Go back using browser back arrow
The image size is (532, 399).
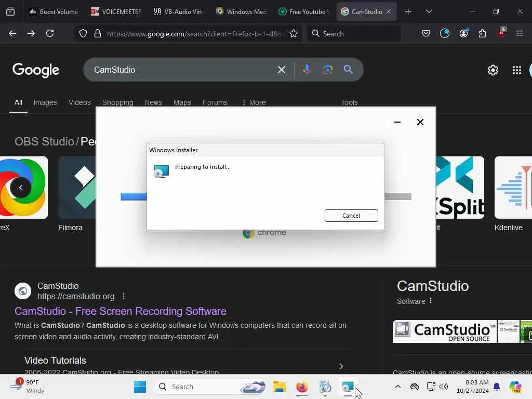(x=12, y=33)
